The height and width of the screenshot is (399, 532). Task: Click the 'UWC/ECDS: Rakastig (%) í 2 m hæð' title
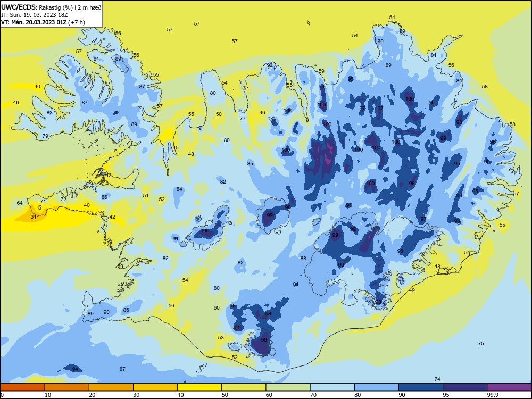point(51,7)
